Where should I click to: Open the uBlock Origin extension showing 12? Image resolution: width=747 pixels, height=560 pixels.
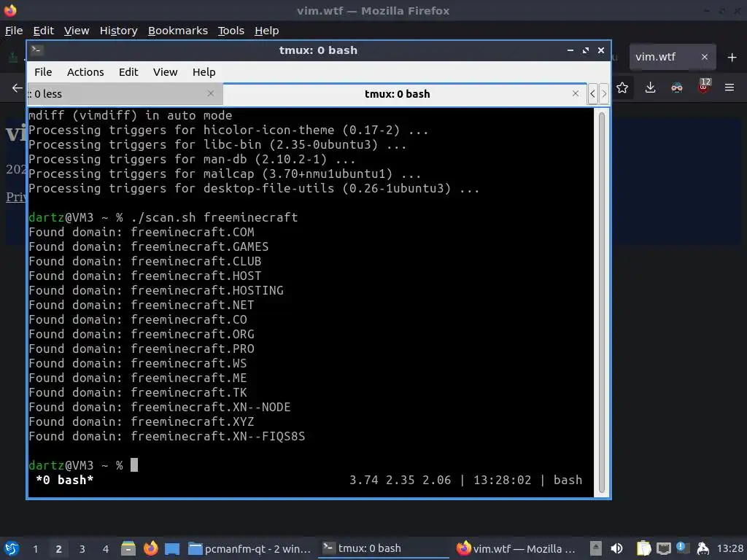[x=704, y=87]
